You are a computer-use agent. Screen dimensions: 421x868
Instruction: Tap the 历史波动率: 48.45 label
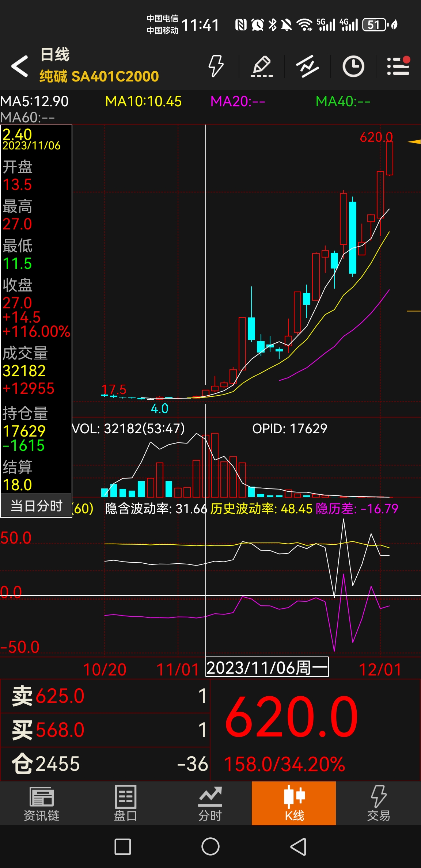(x=261, y=508)
